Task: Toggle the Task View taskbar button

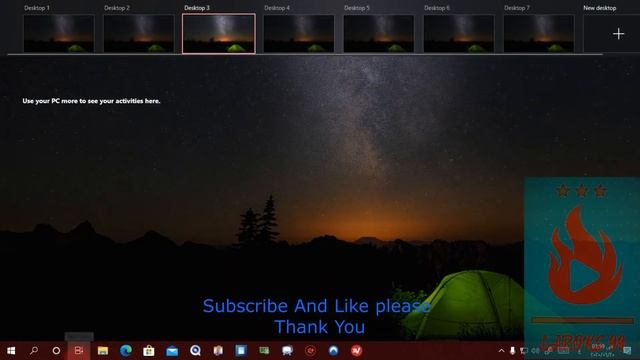Action: (79, 351)
